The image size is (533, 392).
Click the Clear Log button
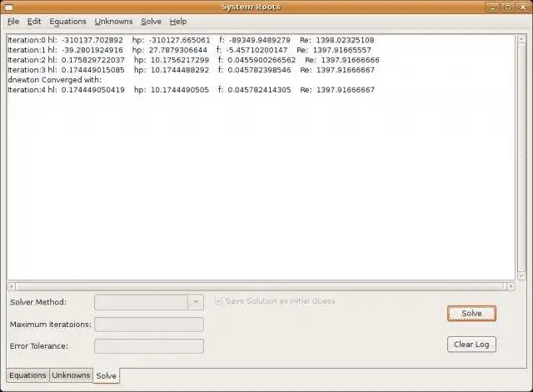click(x=471, y=344)
